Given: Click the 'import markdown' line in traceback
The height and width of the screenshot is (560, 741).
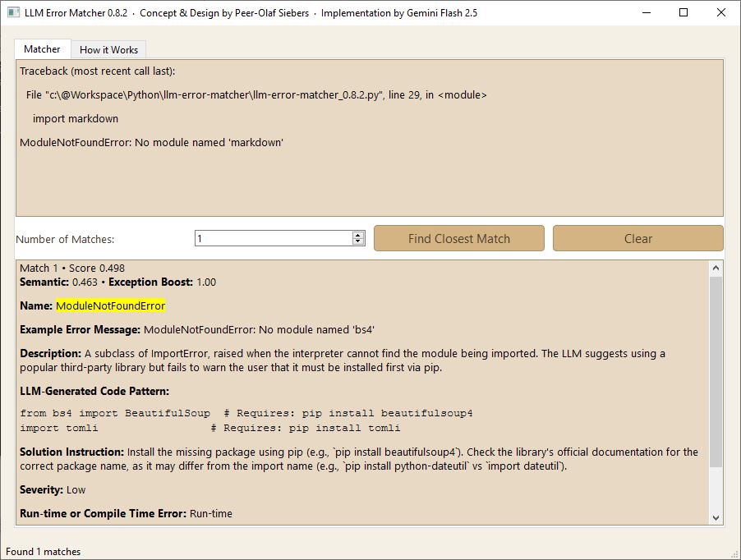Looking at the screenshot, I should [76, 118].
